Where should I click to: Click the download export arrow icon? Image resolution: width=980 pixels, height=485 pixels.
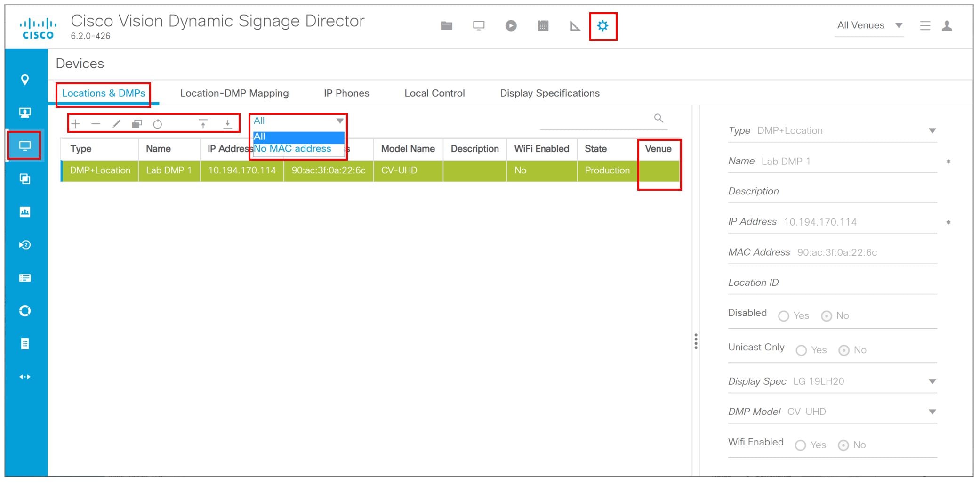coord(227,124)
